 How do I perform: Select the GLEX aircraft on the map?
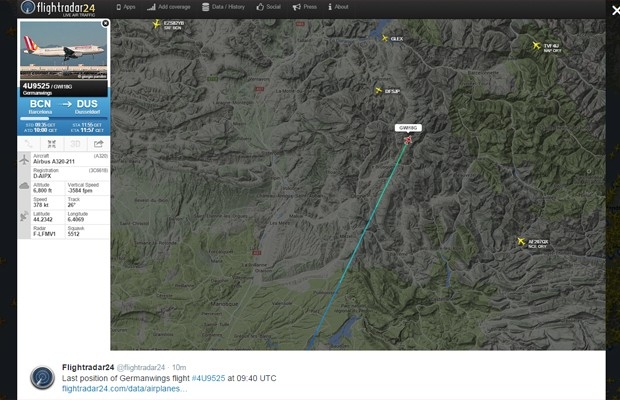coord(385,38)
